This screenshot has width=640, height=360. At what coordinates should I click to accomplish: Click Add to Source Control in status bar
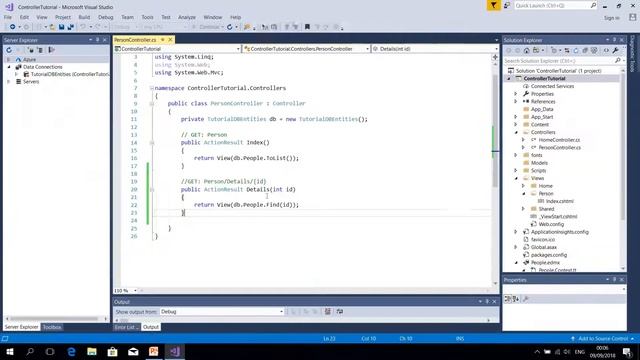tap(602, 338)
